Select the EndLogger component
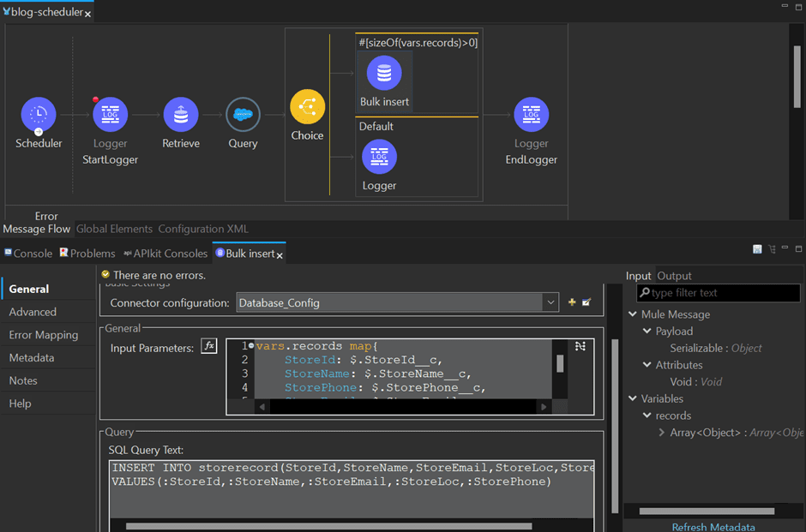The image size is (806, 532). click(x=531, y=114)
